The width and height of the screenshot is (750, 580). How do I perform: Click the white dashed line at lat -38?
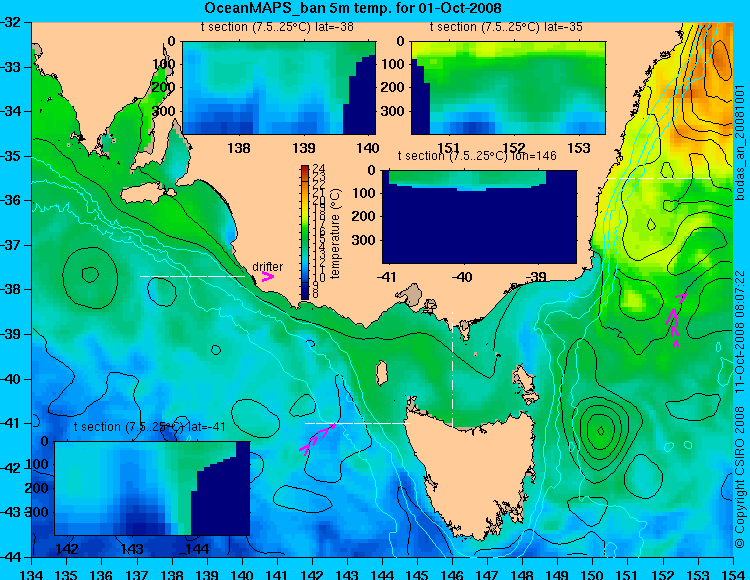point(192,276)
